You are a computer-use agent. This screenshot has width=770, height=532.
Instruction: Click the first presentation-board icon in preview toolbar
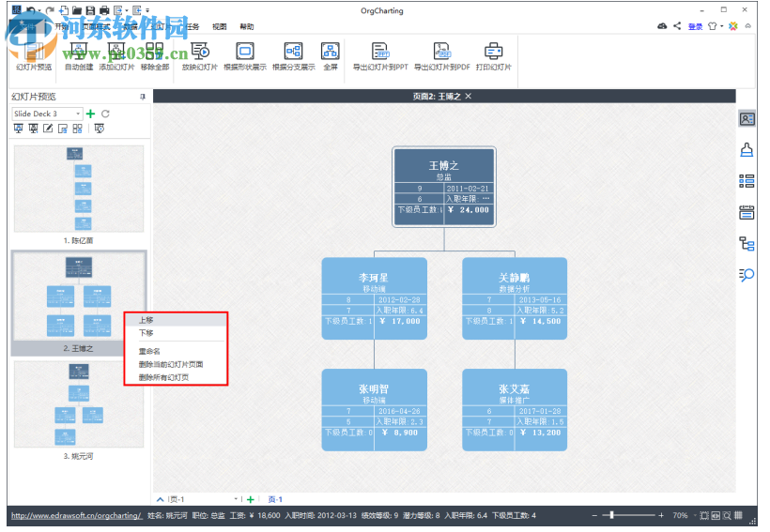point(18,129)
